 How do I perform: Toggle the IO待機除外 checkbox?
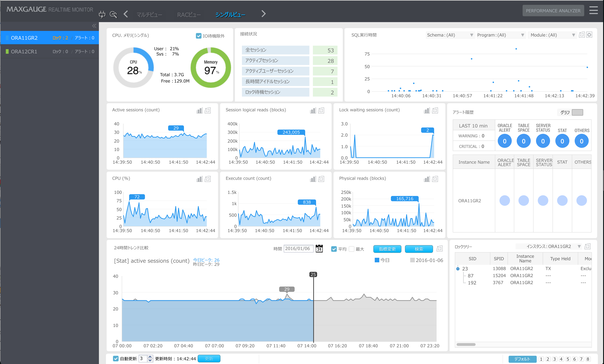point(199,36)
